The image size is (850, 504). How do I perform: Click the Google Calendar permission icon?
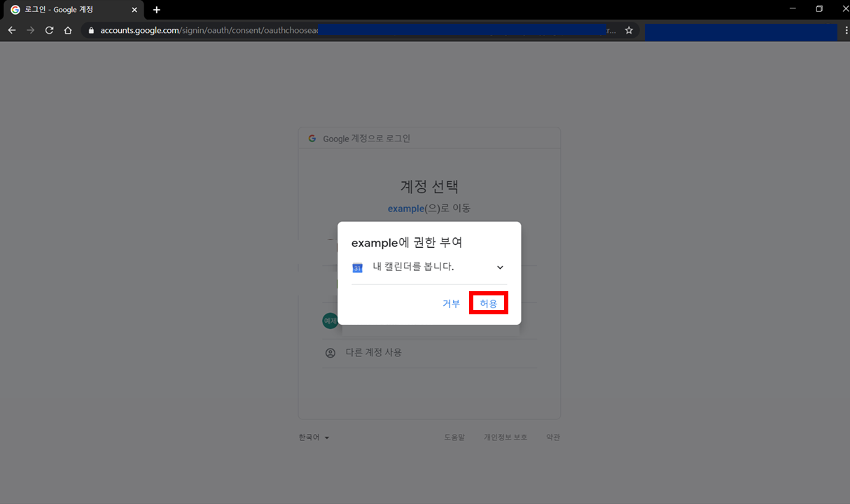pyautogui.click(x=357, y=267)
